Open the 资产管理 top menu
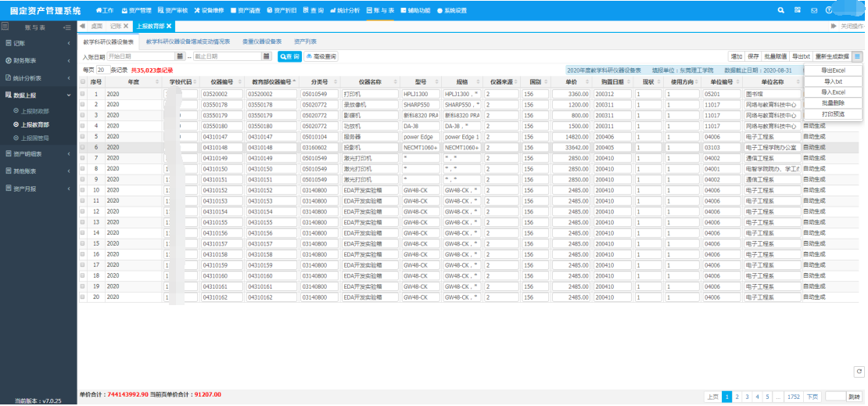868x406 pixels. coord(136,10)
